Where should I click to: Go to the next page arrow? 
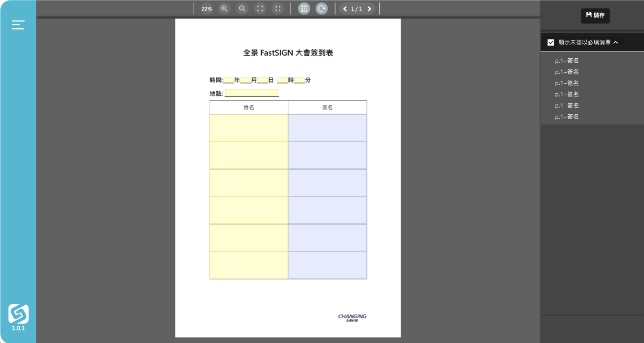369,9
